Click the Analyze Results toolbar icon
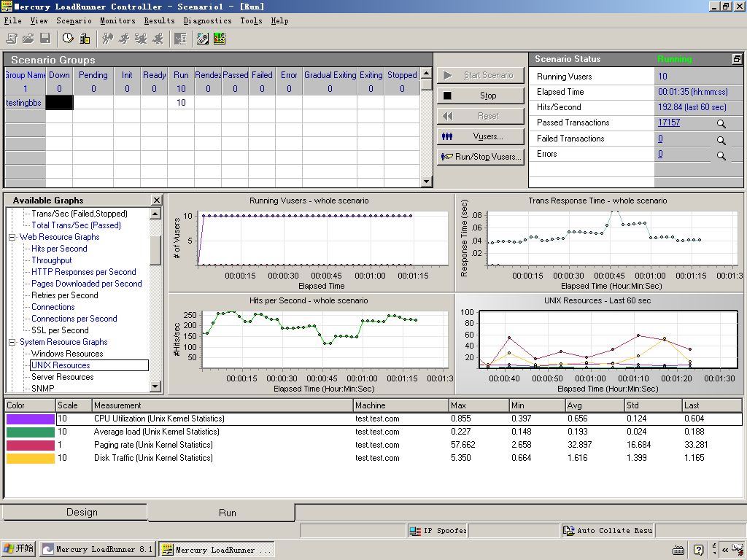The height and width of the screenshot is (560, 747). click(x=219, y=39)
